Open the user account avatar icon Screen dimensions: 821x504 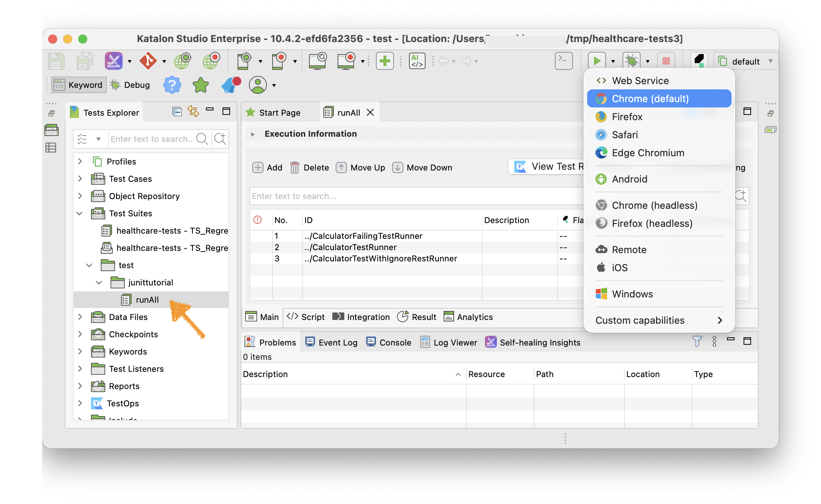coord(258,85)
